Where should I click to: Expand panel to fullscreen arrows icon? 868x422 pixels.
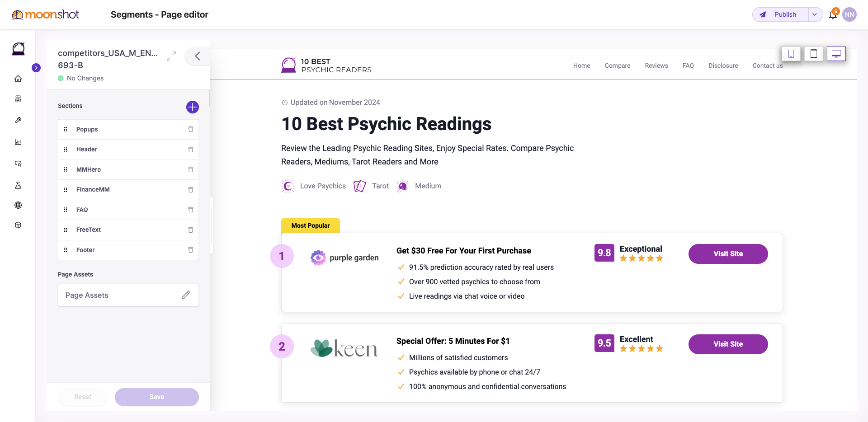pos(171,56)
